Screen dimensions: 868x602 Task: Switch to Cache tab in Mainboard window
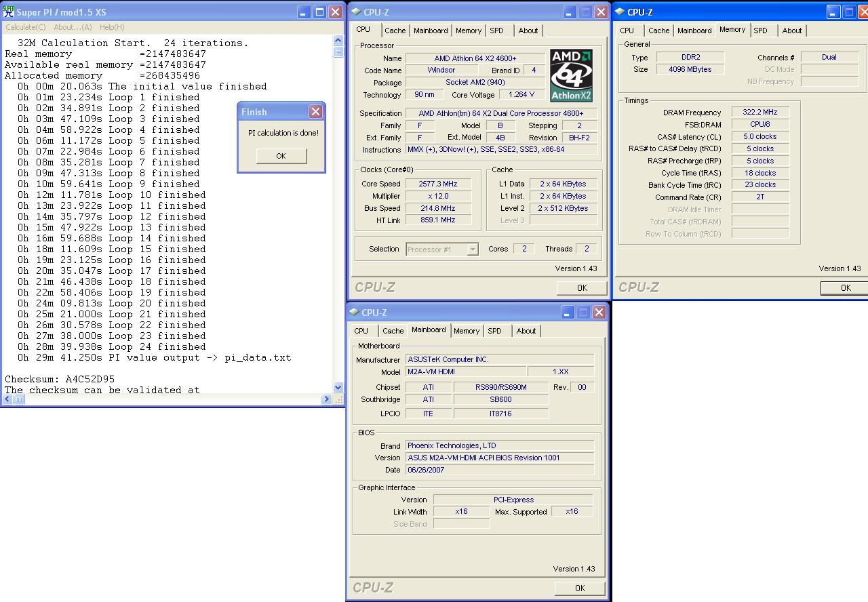pyautogui.click(x=393, y=331)
